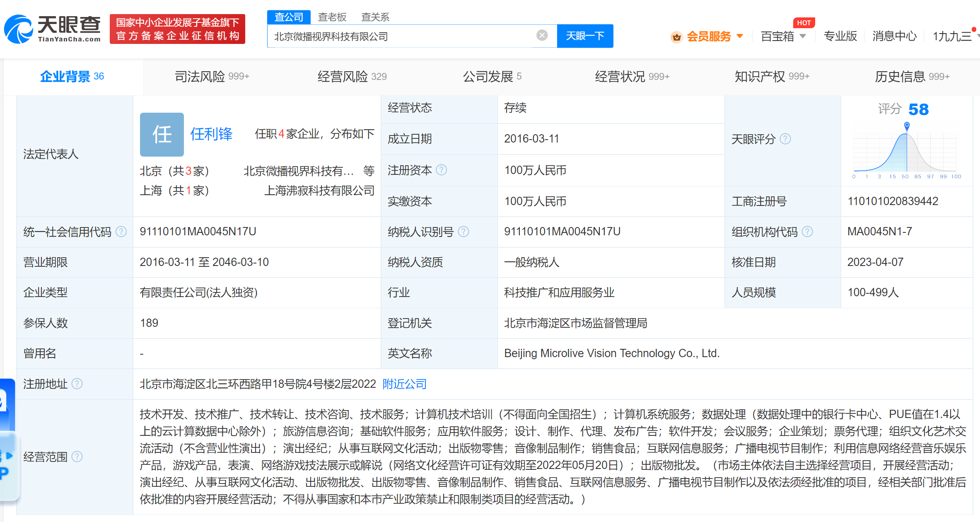
Task: Click the registered address text
Action: coord(258,384)
